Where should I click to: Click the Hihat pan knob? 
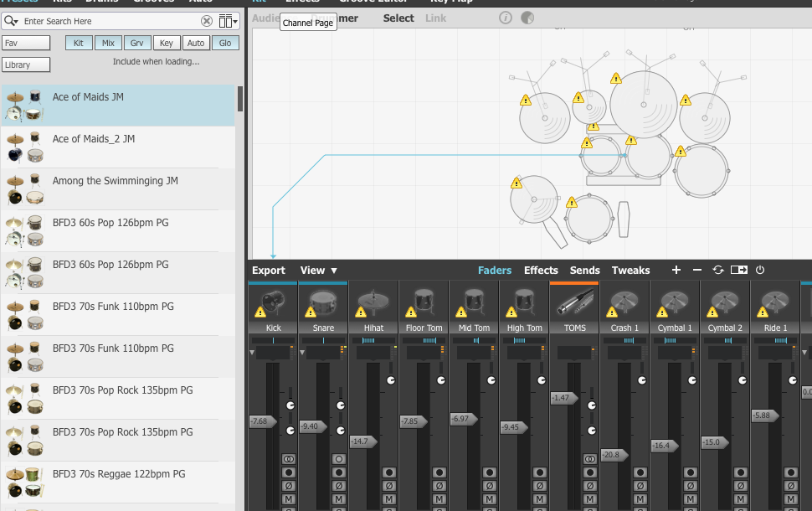[x=391, y=379]
